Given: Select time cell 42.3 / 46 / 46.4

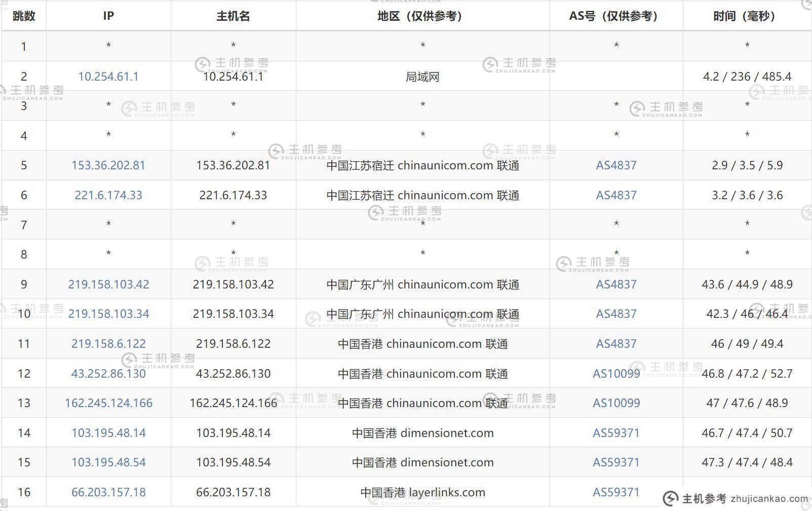Looking at the screenshot, I should [747, 314].
